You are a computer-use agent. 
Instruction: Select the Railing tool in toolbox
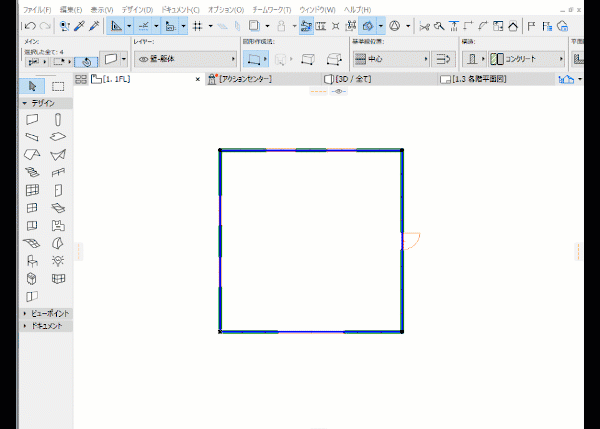click(x=58, y=173)
